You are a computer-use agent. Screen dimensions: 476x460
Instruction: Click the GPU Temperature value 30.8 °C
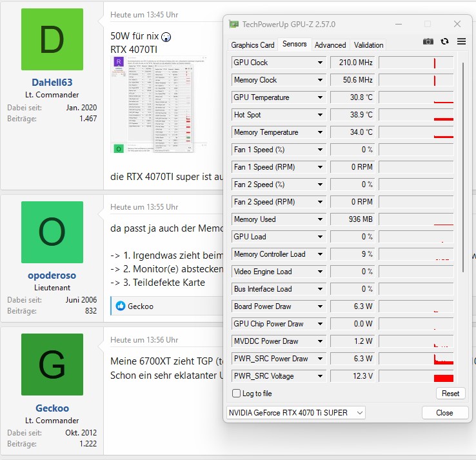coord(352,97)
